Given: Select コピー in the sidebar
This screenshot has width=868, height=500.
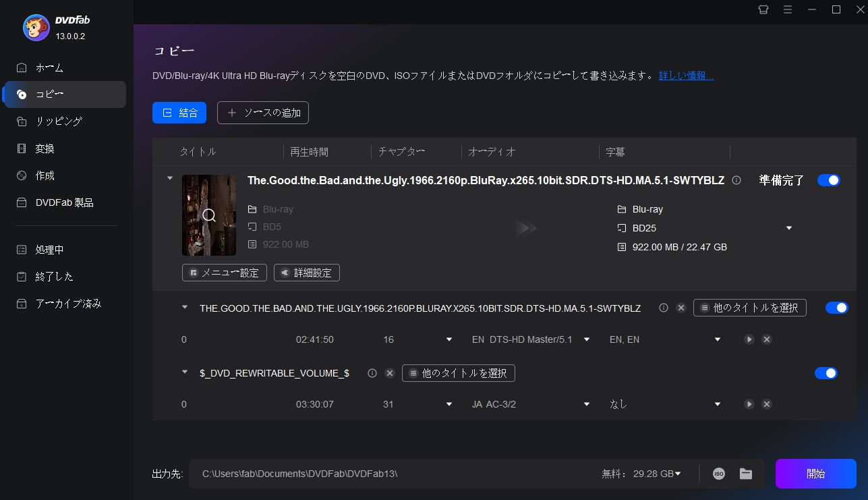Looking at the screenshot, I should point(64,94).
